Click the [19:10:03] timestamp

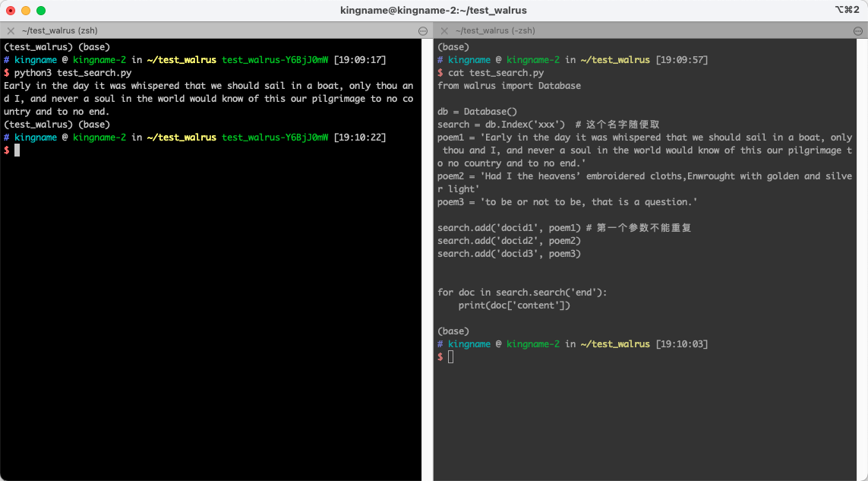681,344
